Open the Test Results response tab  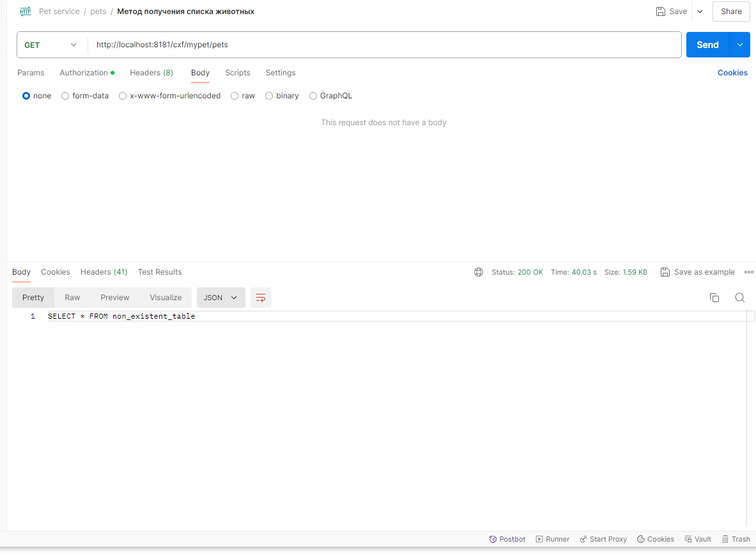[x=160, y=272]
